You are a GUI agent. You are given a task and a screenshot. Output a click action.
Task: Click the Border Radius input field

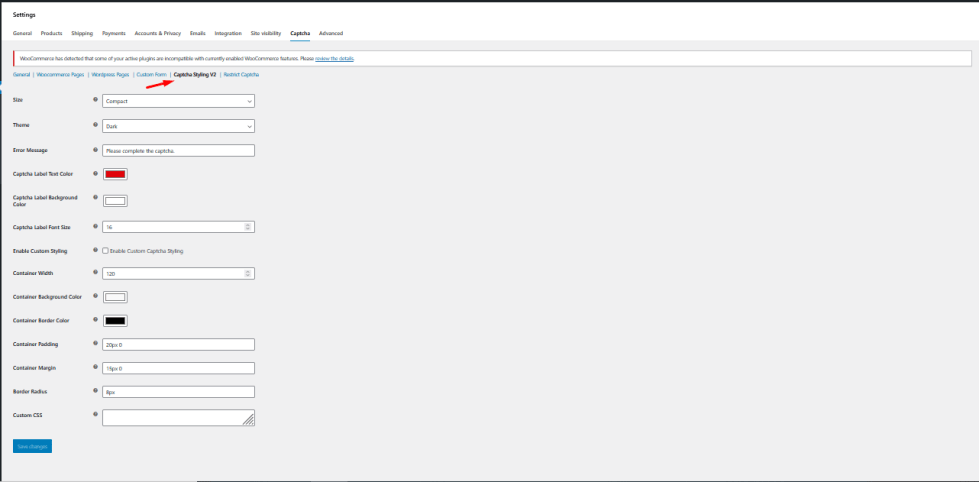pos(178,392)
